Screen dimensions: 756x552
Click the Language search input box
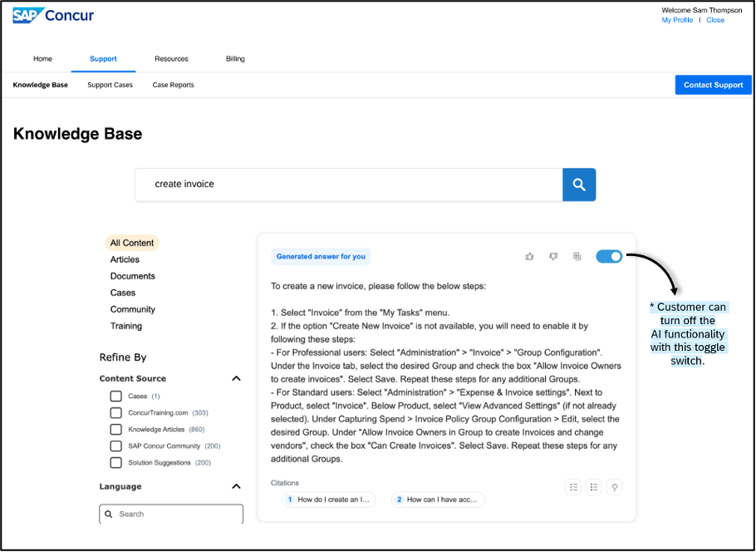(171, 514)
